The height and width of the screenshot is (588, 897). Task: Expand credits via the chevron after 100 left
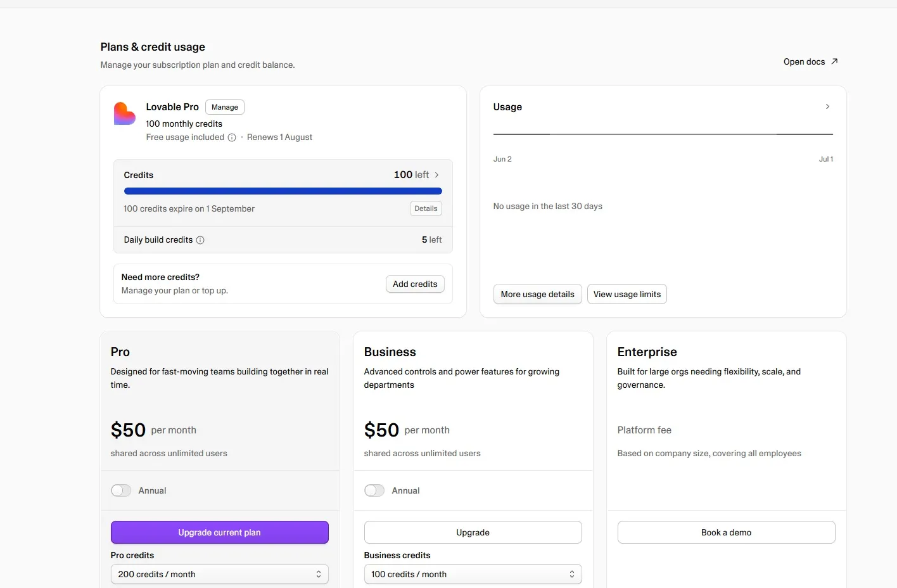436,175
